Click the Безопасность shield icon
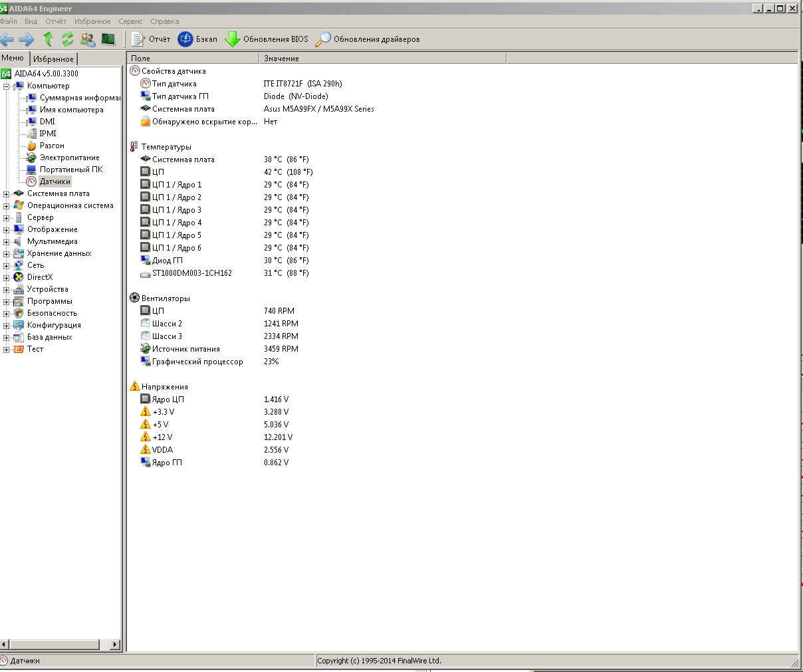The height and width of the screenshot is (672, 803). point(19,313)
